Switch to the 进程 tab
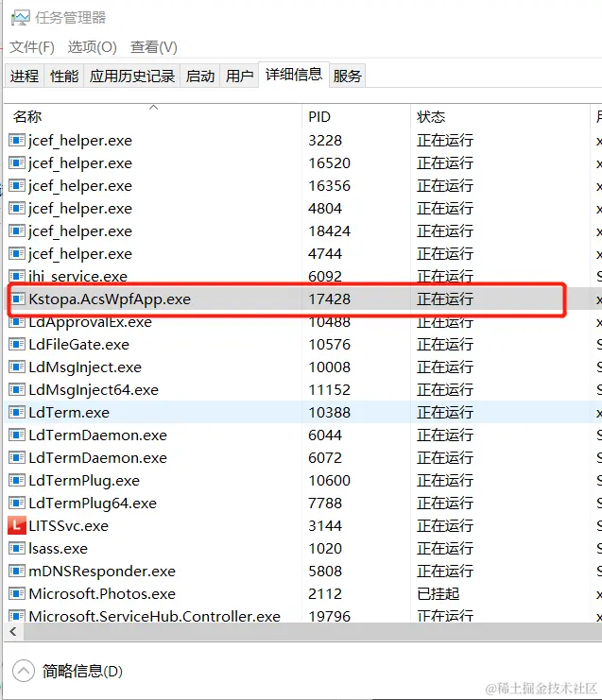Viewport: 602px width, 700px height. pos(25,76)
